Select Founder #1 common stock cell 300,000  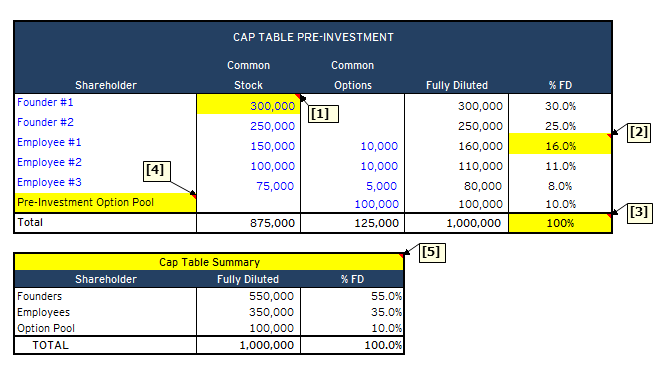(249, 104)
